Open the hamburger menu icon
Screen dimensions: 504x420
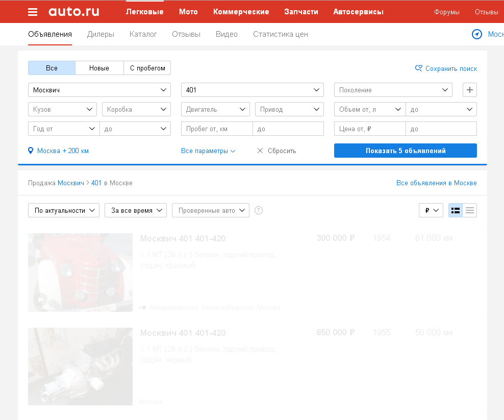[33, 12]
